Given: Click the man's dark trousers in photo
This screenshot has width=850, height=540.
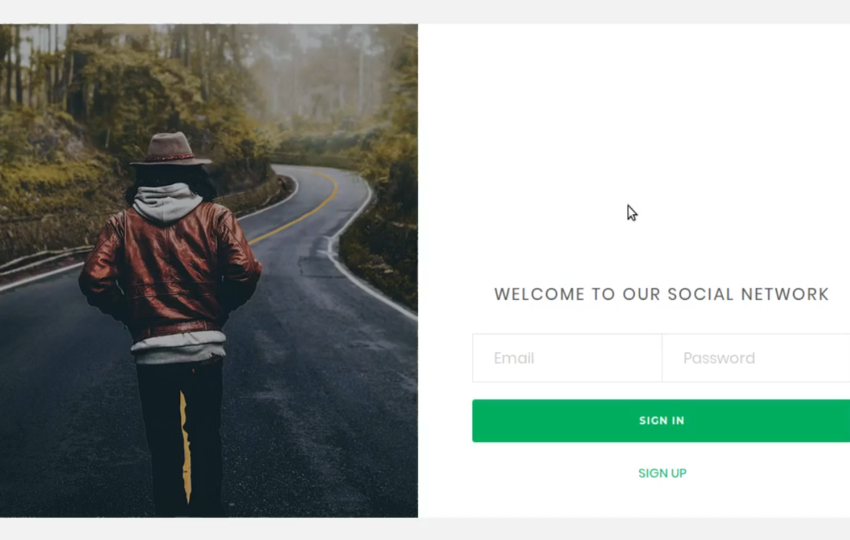Looking at the screenshot, I should pyautogui.click(x=181, y=436).
